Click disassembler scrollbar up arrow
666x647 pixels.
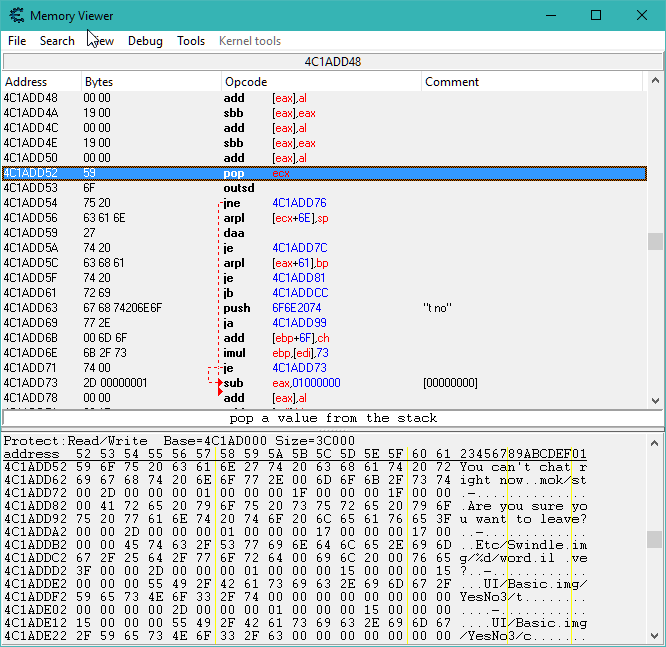[655, 80]
